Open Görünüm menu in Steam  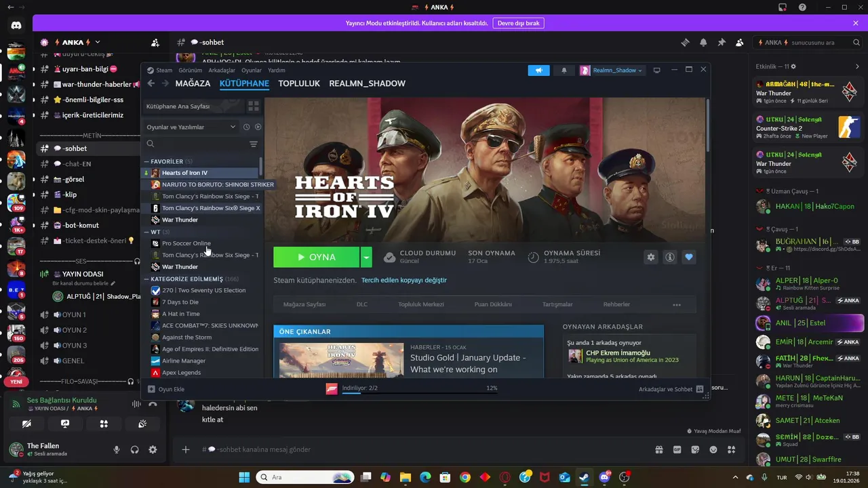(x=191, y=70)
